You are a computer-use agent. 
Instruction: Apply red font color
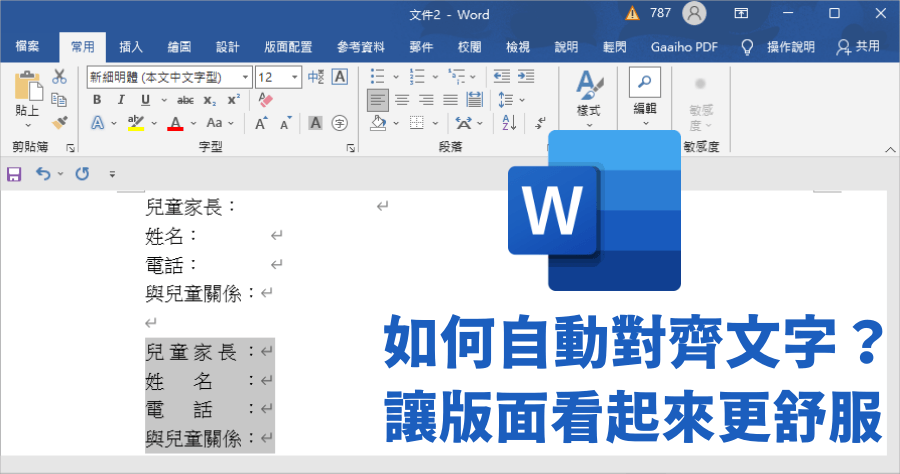(x=176, y=123)
